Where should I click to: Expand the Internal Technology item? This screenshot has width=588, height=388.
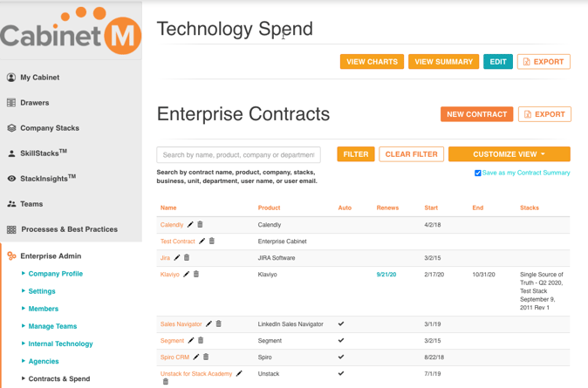point(60,344)
